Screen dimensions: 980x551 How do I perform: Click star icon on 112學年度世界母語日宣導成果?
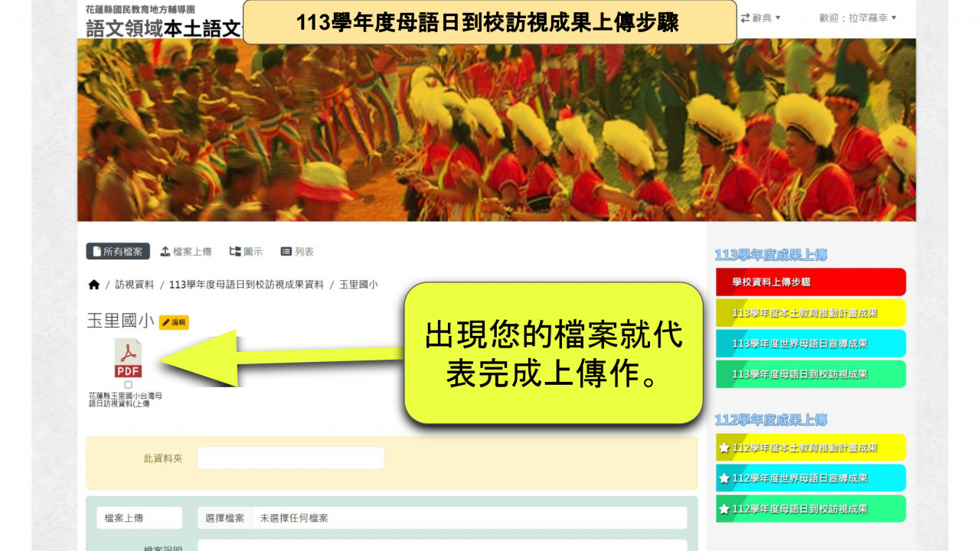click(724, 478)
